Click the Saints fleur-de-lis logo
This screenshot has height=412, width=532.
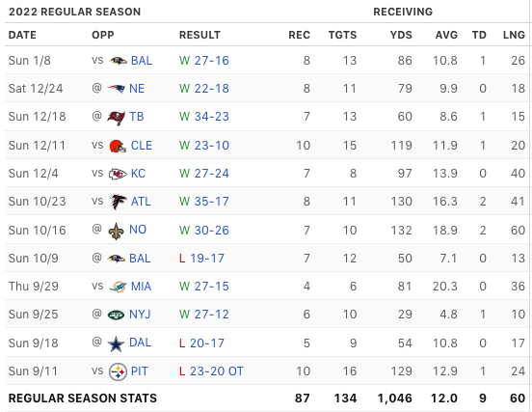coord(116,231)
